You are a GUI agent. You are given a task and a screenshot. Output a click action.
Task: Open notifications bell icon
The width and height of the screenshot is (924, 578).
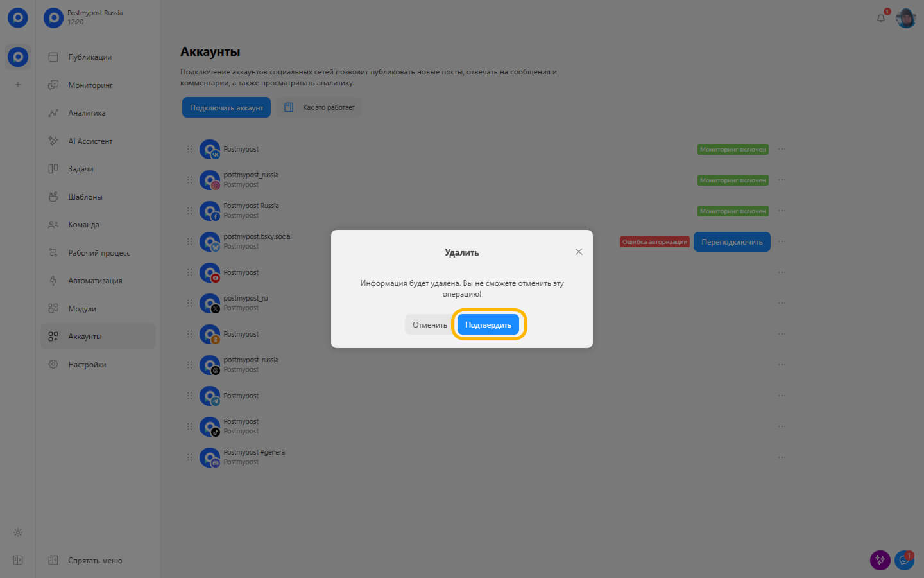(x=881, y=18)
